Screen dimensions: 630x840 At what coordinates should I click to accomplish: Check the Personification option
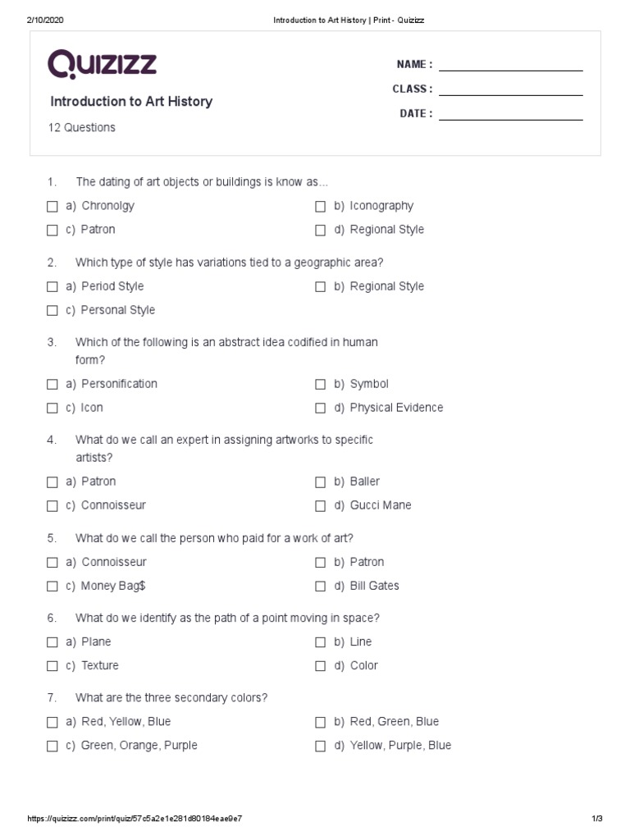52,385
